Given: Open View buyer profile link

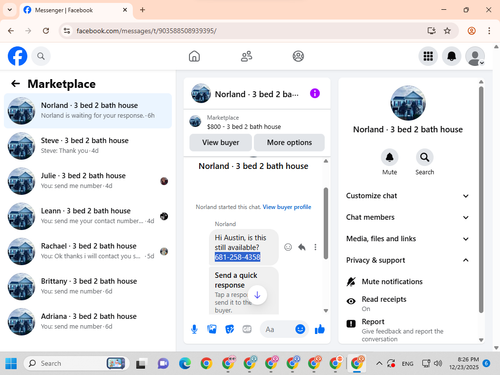Looking at the screenshot, I should coord(287,207).
